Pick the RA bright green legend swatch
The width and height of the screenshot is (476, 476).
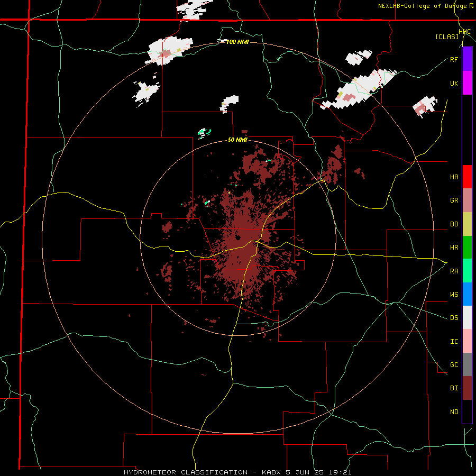click(x=467, y=271)
